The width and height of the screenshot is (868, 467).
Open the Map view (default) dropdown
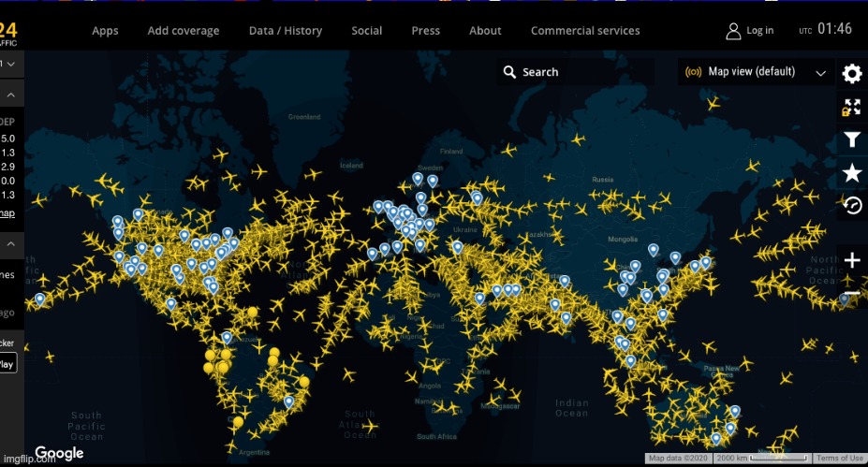point(756,72)
